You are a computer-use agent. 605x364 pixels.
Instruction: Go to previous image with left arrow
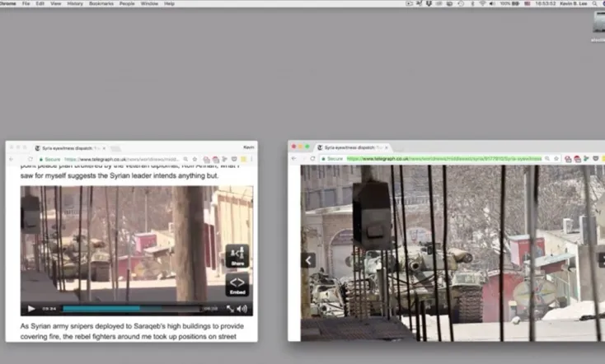point(309,260)
